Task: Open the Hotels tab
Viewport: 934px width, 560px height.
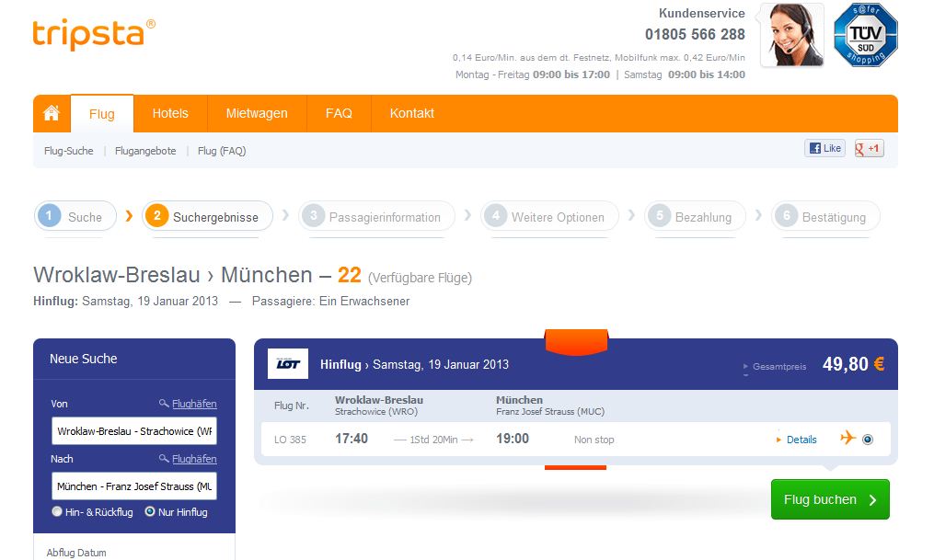Action: pyautogui.click(x=170, y=113)
